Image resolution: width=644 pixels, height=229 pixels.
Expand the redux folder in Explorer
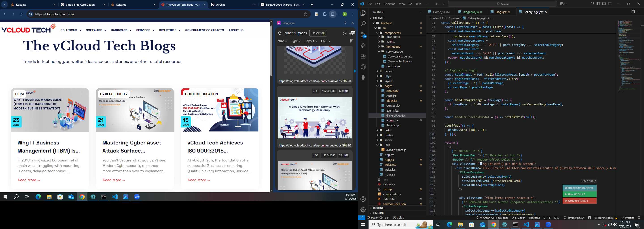pyautogui.click(x=388, y=130)
